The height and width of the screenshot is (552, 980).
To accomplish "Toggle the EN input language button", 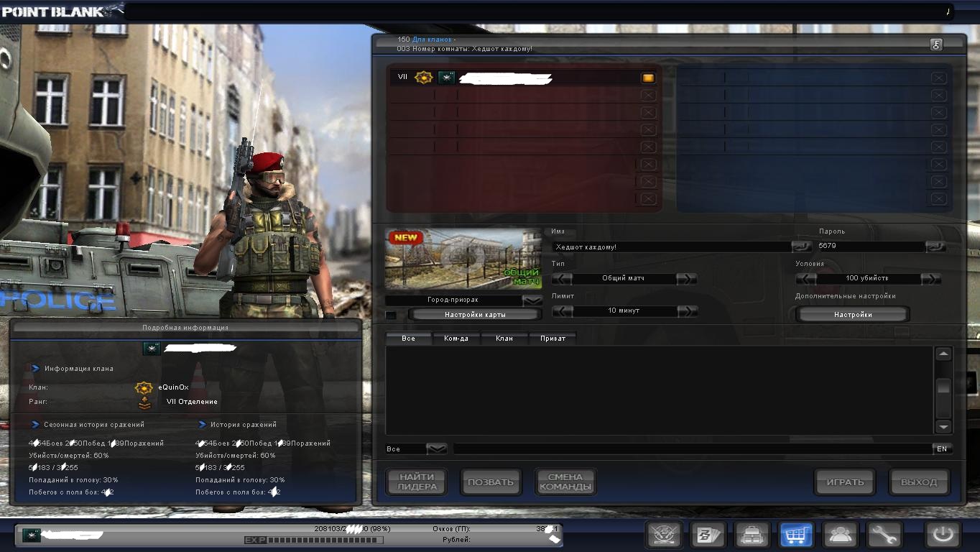I will pos(942,449).
